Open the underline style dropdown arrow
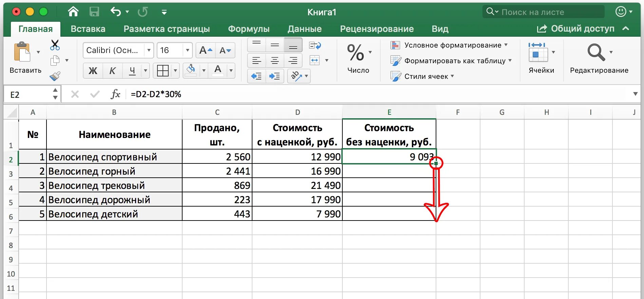Image resolution: width=644 pixels, height=299 pixels. coord(146,71)
